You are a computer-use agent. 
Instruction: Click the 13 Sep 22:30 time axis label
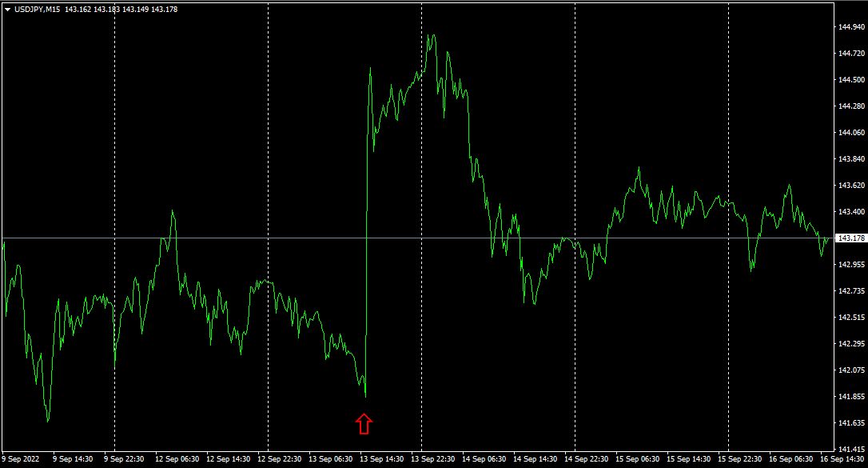pyautogui.click(x=433, y=459)
